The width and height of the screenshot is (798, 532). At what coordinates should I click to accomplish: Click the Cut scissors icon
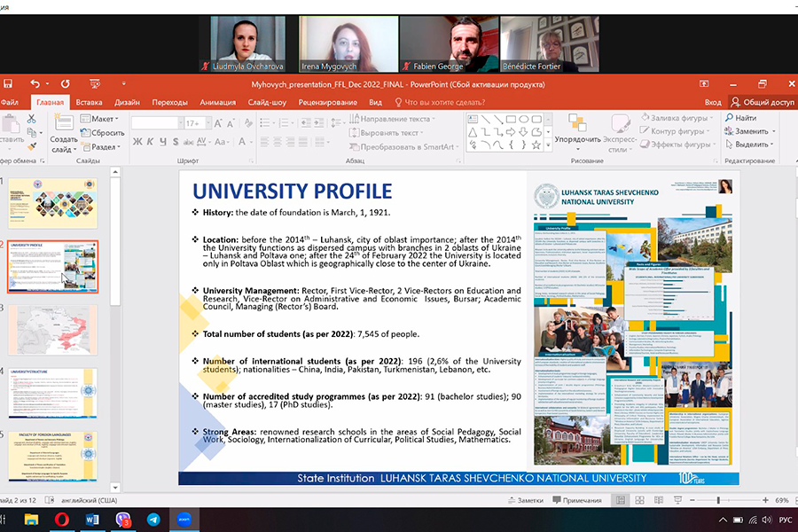coord(31,119)
